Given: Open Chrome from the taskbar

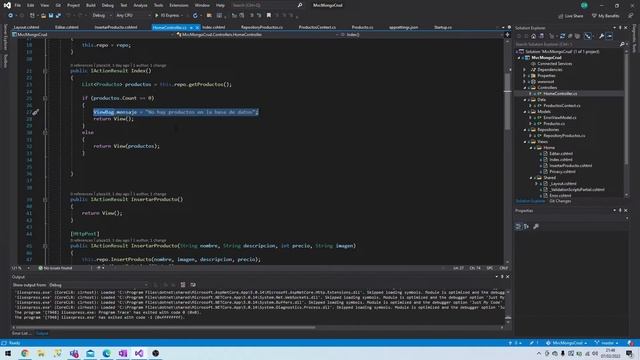Looking at the screenshot, I should click(24, 353).
